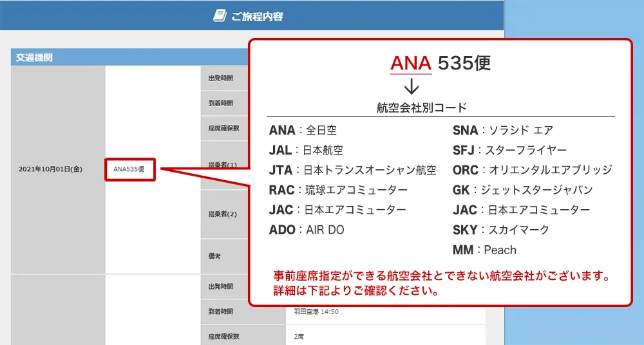Click the 航空会社別コード caption
This screenshot has width=644, height=345.
pyautogui.click(x=422, y=107)
